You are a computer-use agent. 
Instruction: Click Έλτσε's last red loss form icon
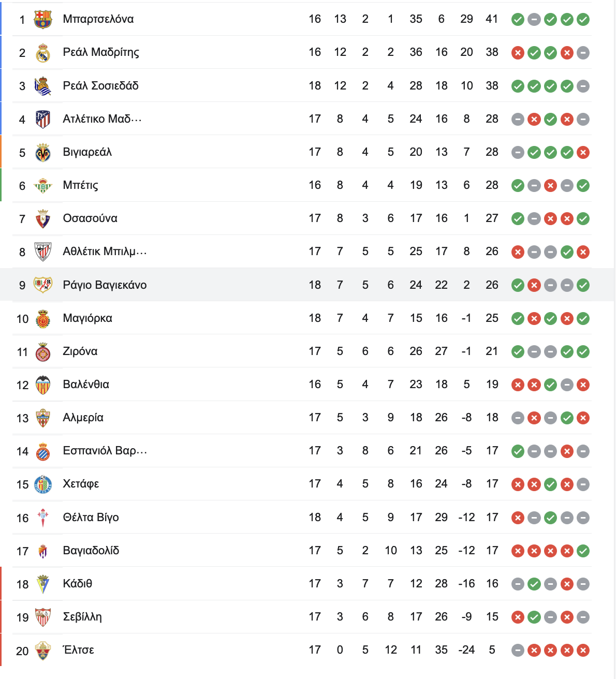583,651
